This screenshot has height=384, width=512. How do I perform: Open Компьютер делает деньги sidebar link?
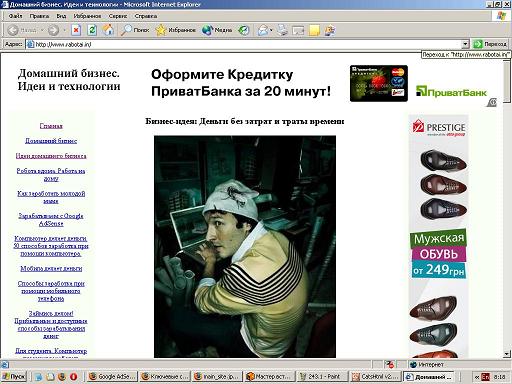[51, 246]
